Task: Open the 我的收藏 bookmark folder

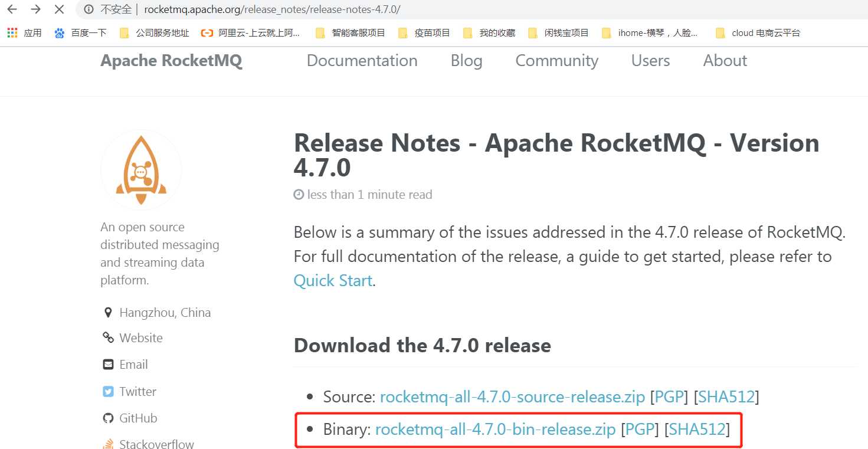Action: [x=489, y=33]
